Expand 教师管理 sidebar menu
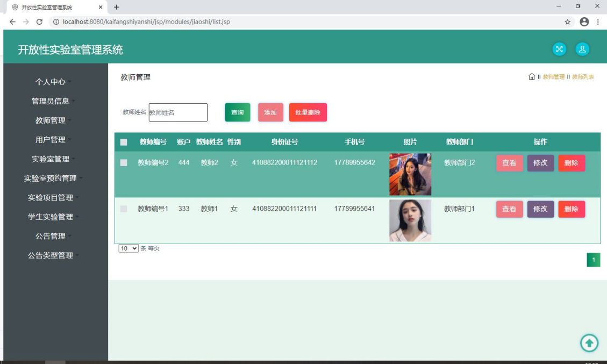Image resolution: width=607 pixels, height=364 pixels. point(51,120)
